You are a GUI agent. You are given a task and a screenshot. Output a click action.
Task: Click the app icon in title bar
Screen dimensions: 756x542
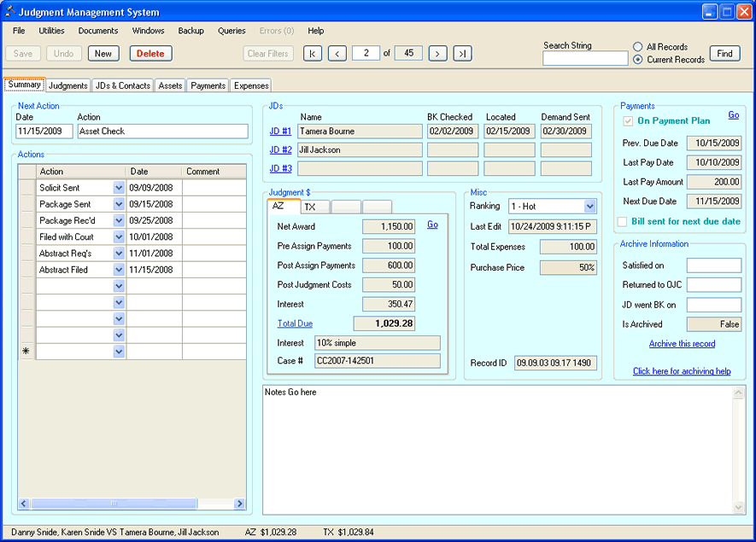tap(9, 12)
